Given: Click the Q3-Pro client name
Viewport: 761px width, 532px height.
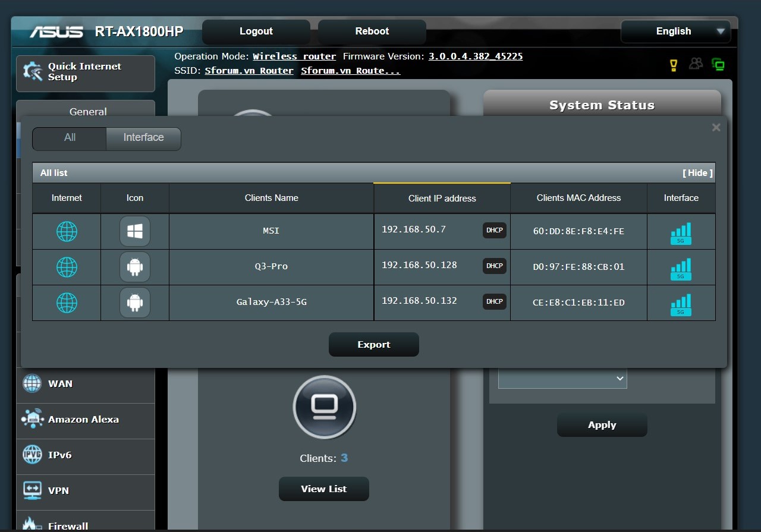Looking at the screenshot, I should [x=271, y=266].
